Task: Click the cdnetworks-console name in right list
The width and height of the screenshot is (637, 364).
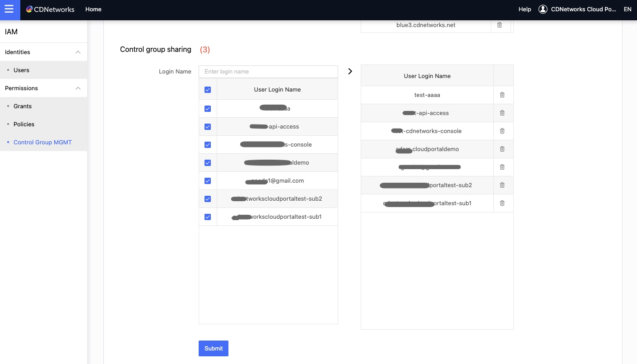Action: (x=427, y=131)
